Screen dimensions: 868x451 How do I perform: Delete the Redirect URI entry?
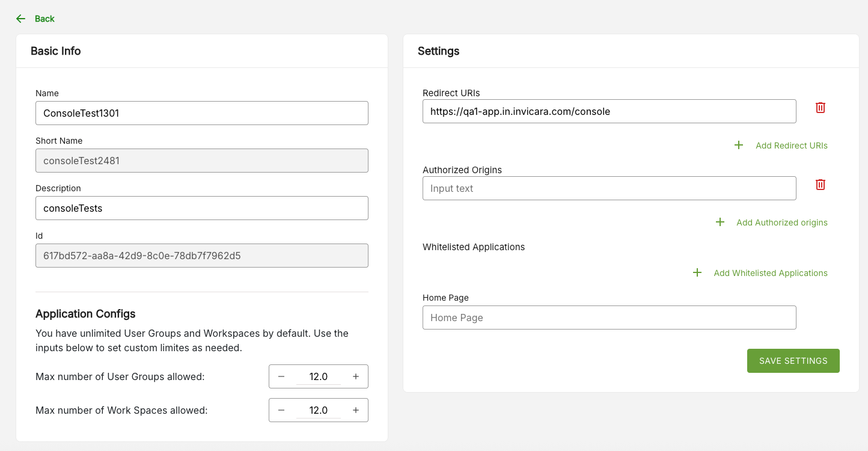820,108
